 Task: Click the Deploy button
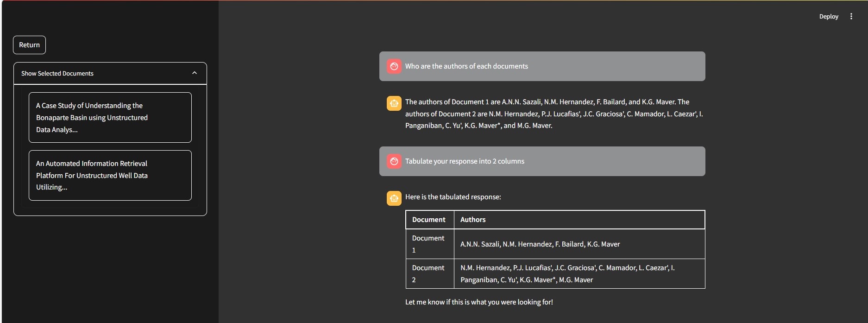[x=828, y=17]
